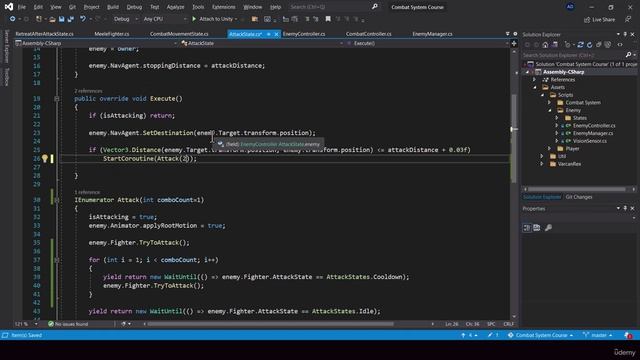Switch to the EnemyController.cs tab
The height and width of the screenshot is (360, 640).
point(304,34)
